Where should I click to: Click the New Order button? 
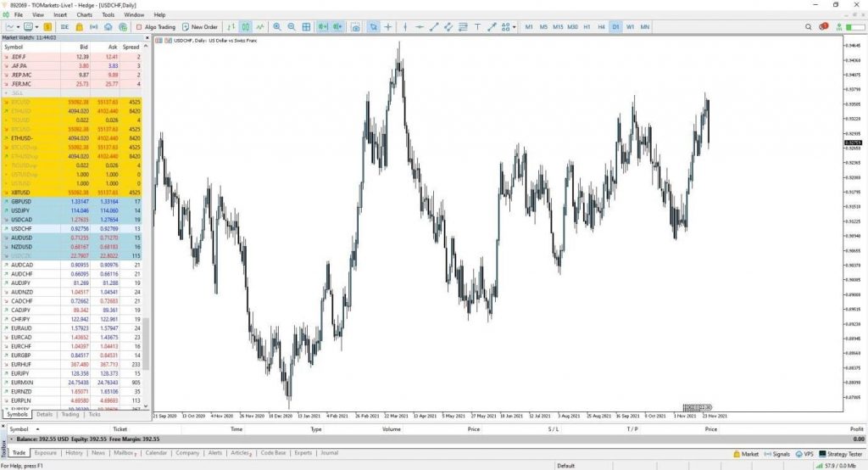(x=200, y=26)
